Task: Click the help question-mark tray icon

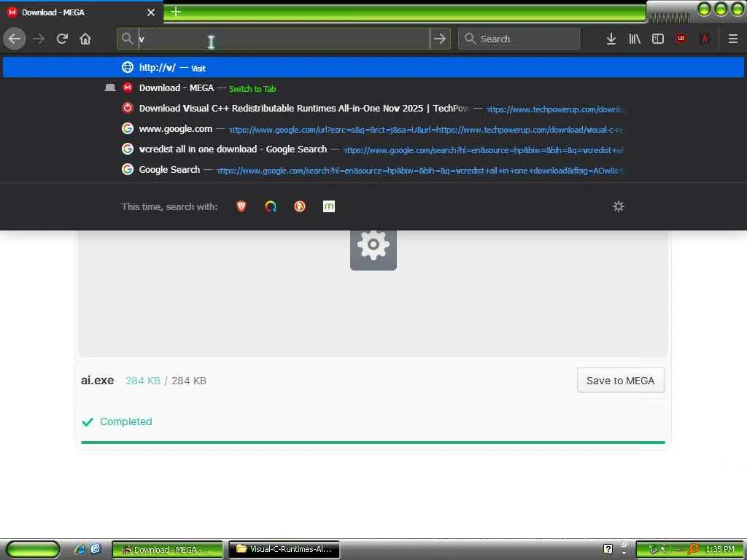Action: click(x=608, y=550)
